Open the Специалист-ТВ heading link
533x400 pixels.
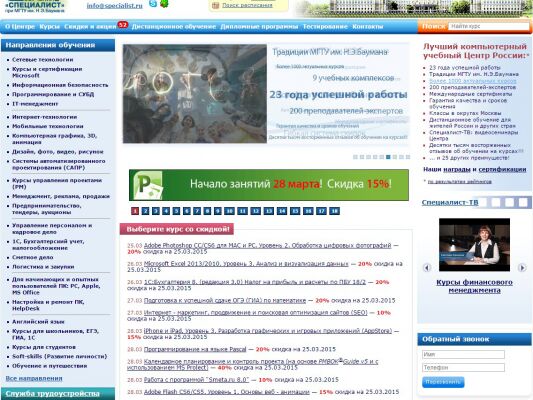450,203
